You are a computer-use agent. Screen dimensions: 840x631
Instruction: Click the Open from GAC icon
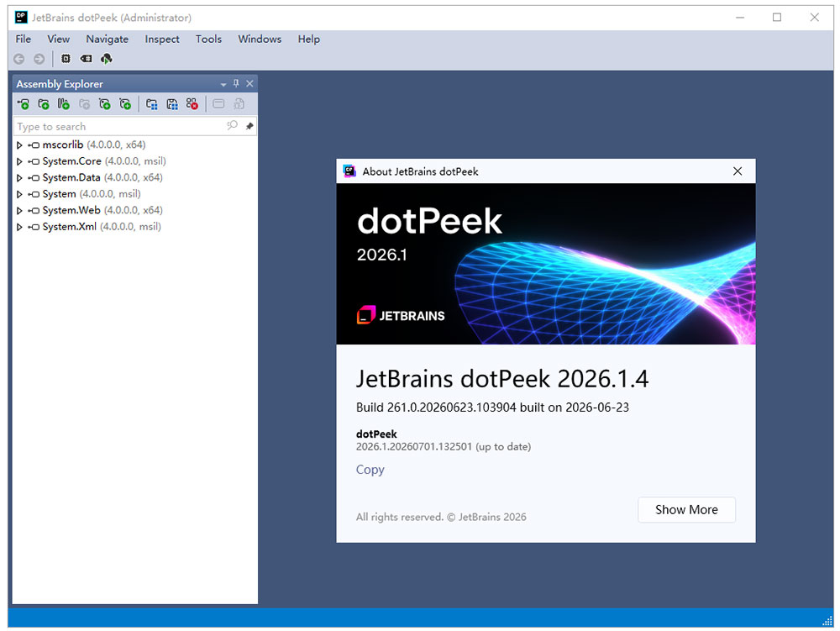pos(64,104)
